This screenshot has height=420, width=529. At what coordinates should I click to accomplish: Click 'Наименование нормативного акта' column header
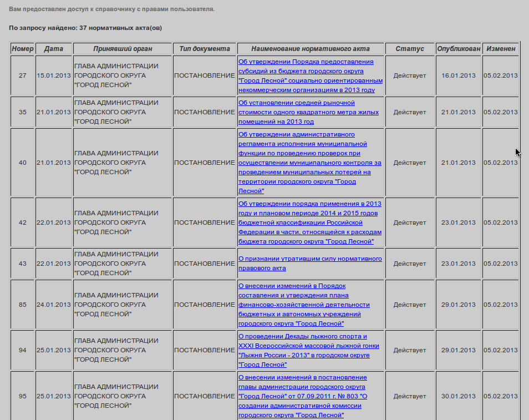pyautogui.click(x=311, y=49)
